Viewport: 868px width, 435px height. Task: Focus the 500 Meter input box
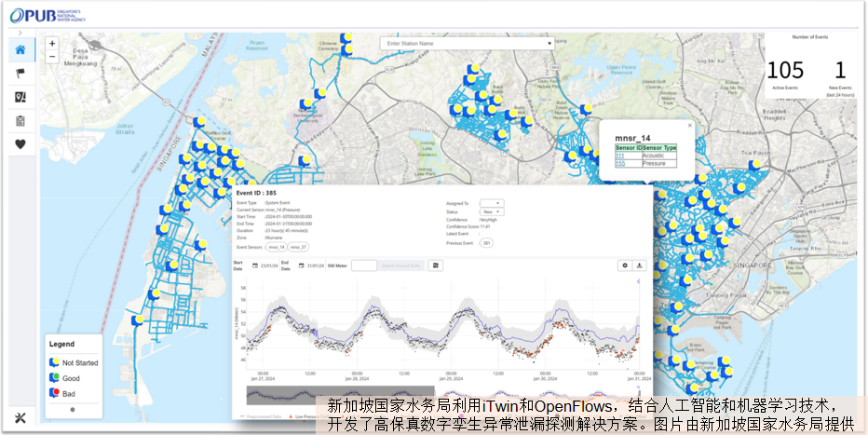(x=364, y=265)
